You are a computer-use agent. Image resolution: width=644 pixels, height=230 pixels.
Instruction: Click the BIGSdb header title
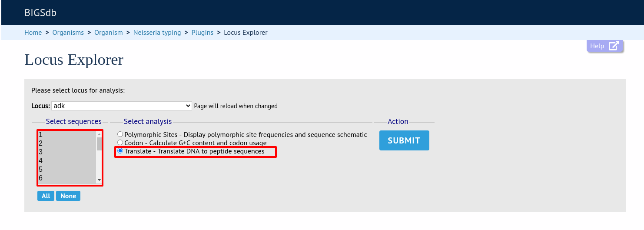(40, 13)
